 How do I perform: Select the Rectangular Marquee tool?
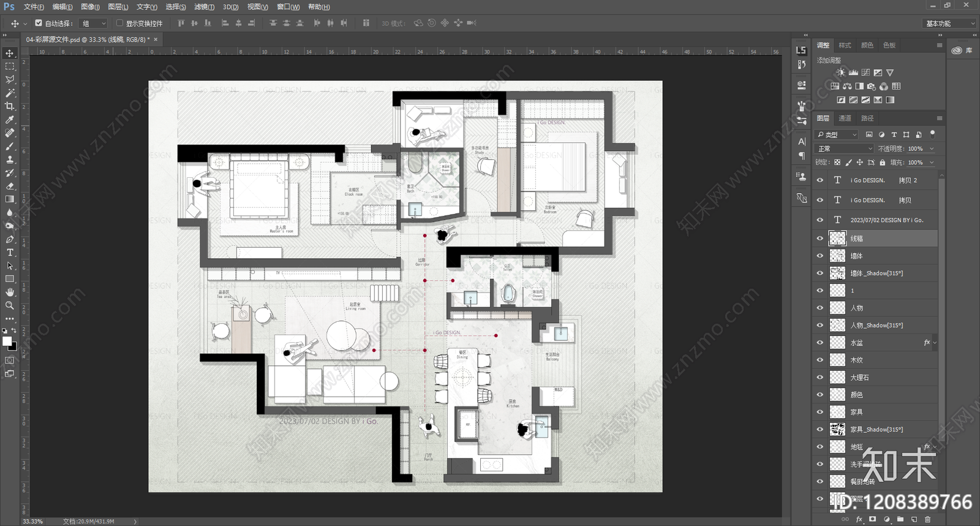tap(10, 66)
